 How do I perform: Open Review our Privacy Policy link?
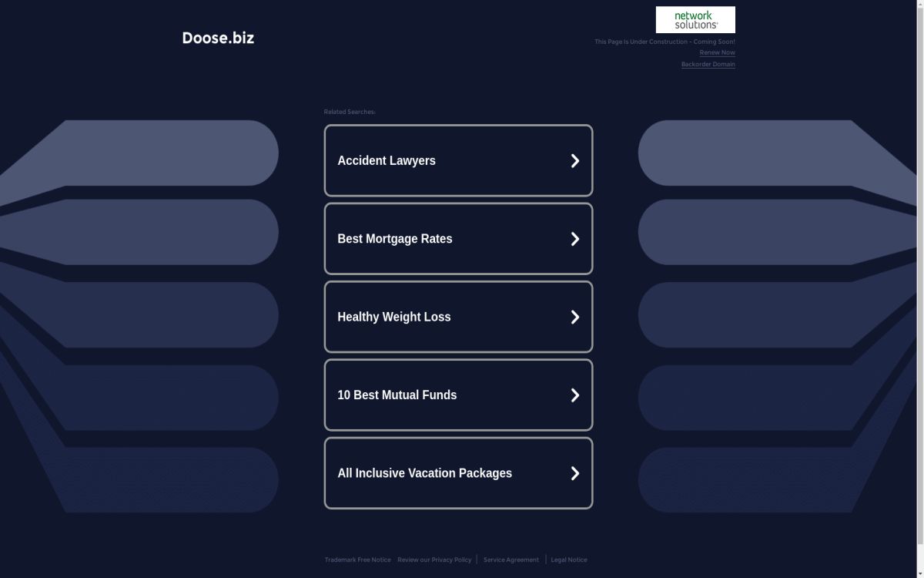(434, 560)
